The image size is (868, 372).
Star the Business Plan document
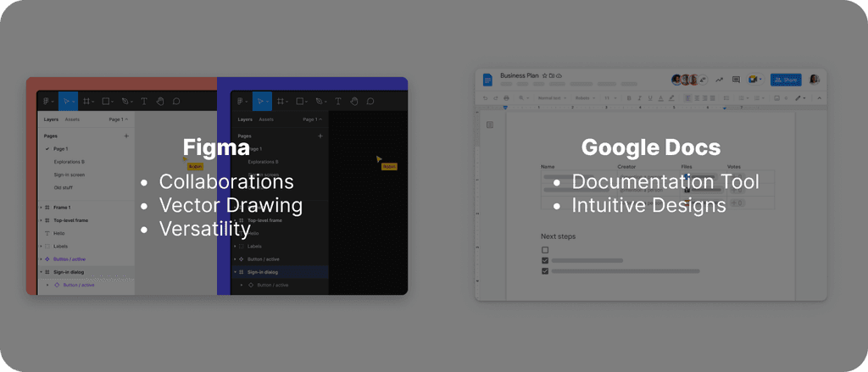(545, 75)
